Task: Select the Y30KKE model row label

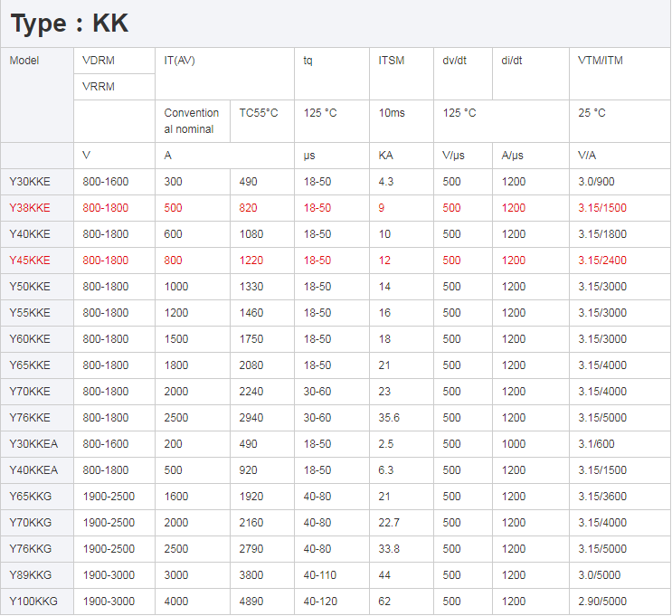Action: click(x=30, y=182)
